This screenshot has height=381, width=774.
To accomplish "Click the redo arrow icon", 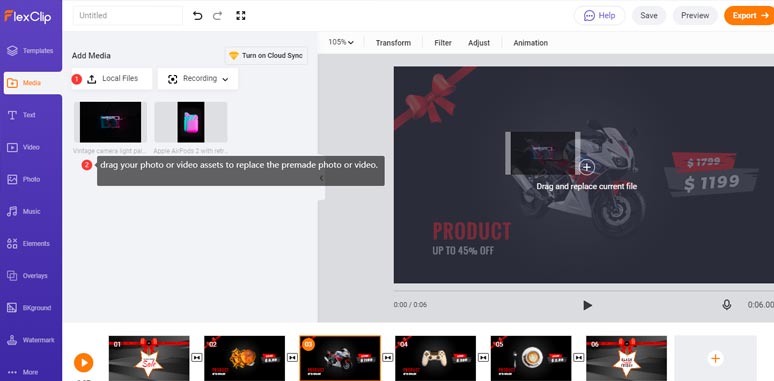I will click(217, 16).
